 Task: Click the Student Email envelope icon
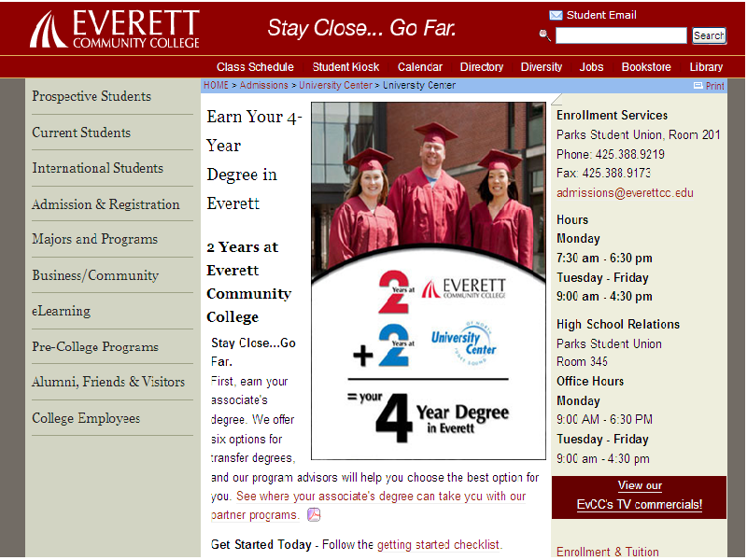tap(556, 15)
